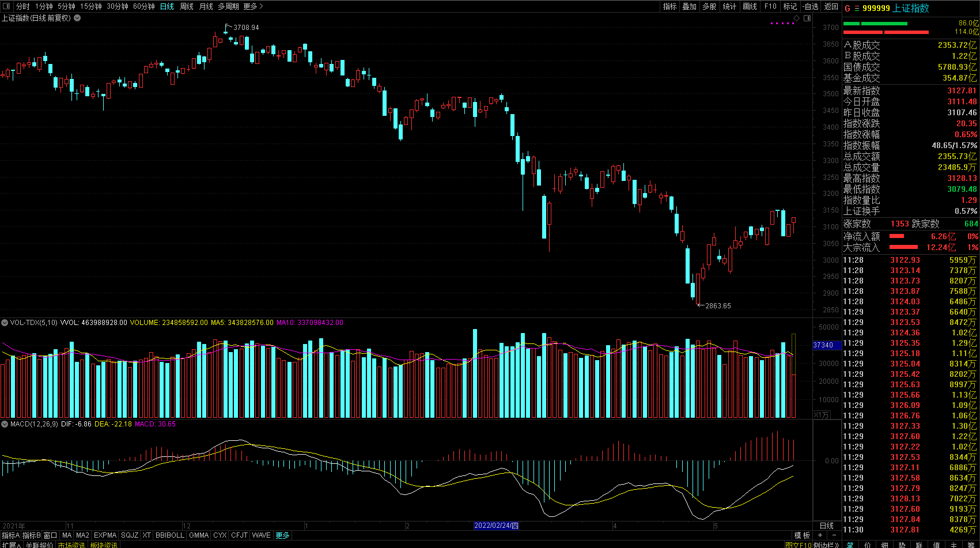The image size is (980, 548).
Task: Click the 多股 multi-stock button
Action: (709, 6)
